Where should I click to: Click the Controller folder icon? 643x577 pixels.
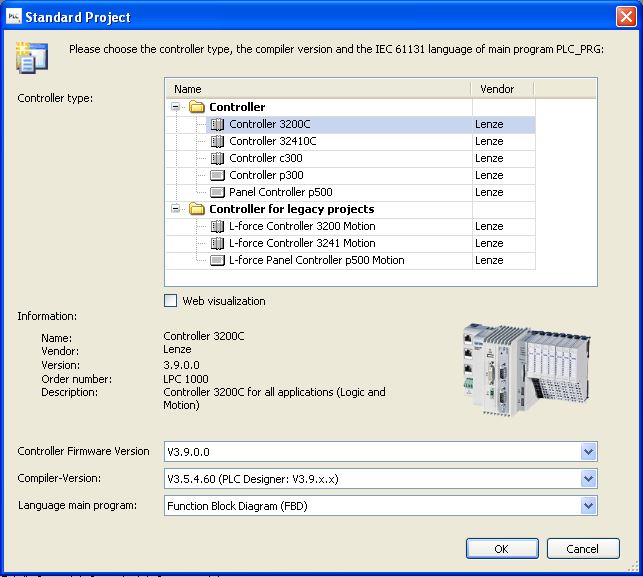point(197,107)
